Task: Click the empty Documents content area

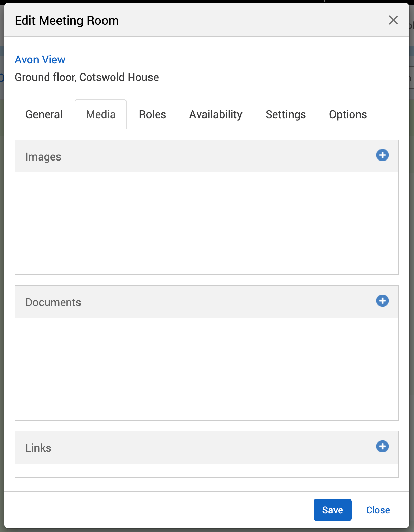Action: point(206,369)
